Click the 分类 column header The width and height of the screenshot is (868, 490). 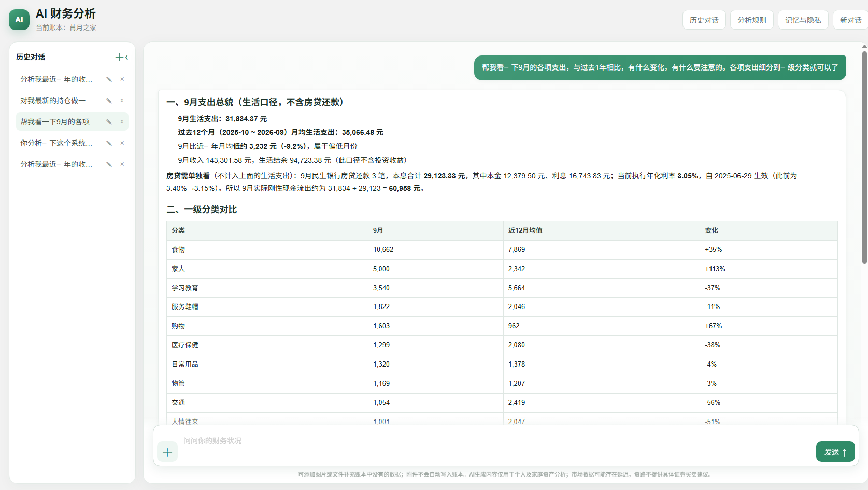coord(267,231)
